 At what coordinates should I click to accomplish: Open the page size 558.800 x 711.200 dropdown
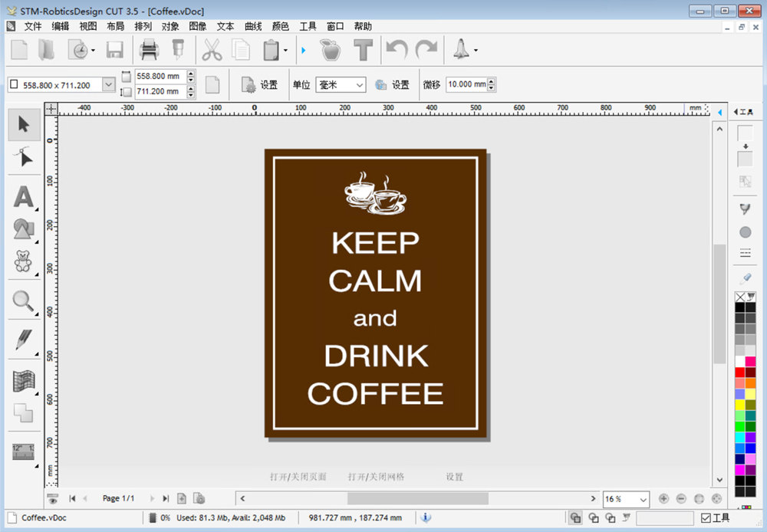pos(109,84)
